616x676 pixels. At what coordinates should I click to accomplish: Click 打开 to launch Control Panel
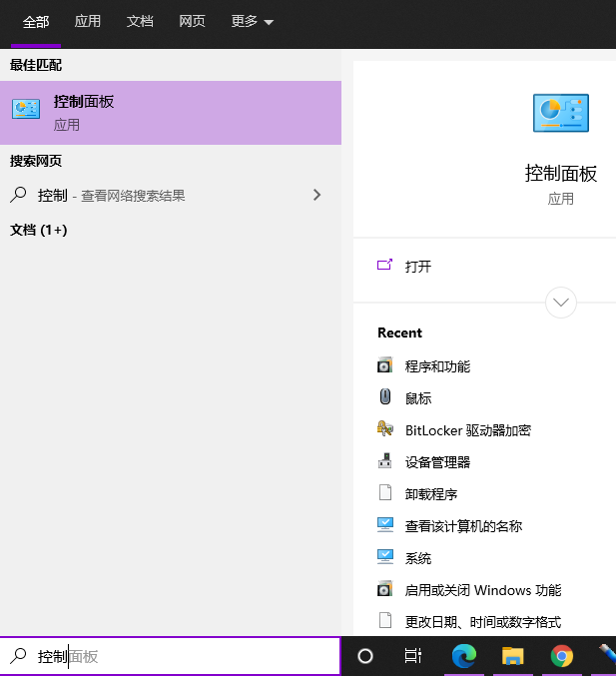(418, 267)
